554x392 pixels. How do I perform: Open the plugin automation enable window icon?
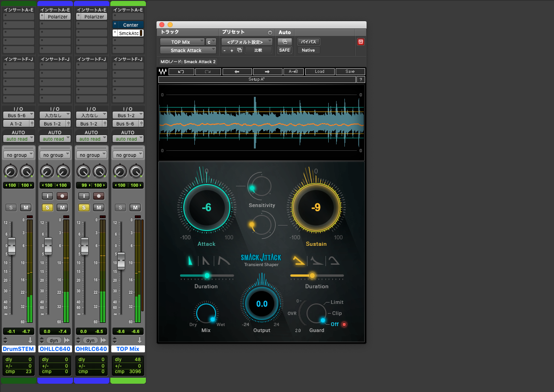(284, 42)
